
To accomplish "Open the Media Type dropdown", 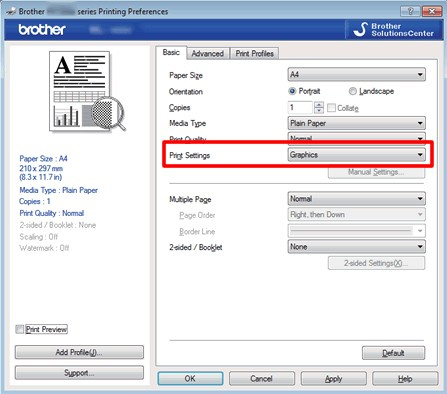I will pos(356,123).
